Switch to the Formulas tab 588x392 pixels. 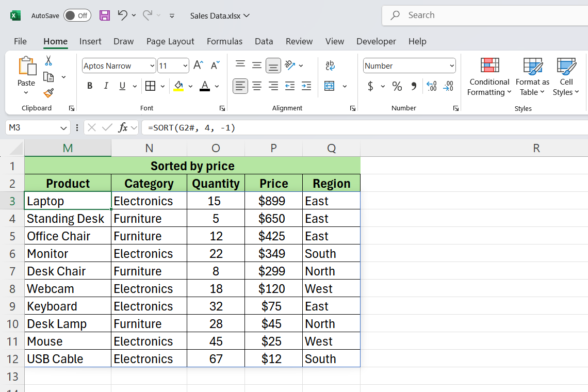coord(224,41)
